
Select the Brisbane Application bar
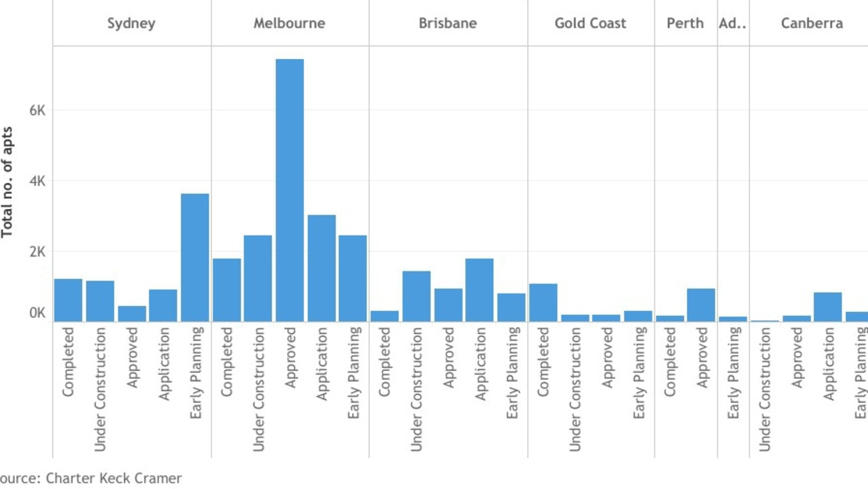(x=479, y=290)
